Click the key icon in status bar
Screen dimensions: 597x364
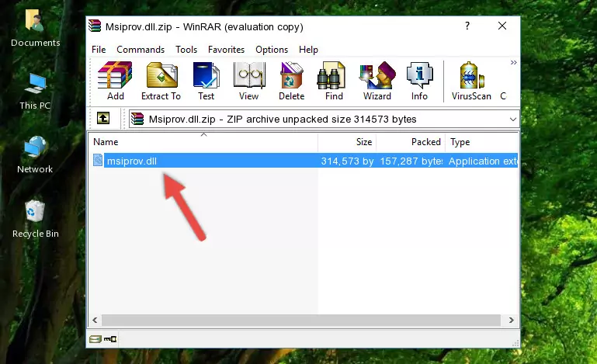click(x=110, y=339)
